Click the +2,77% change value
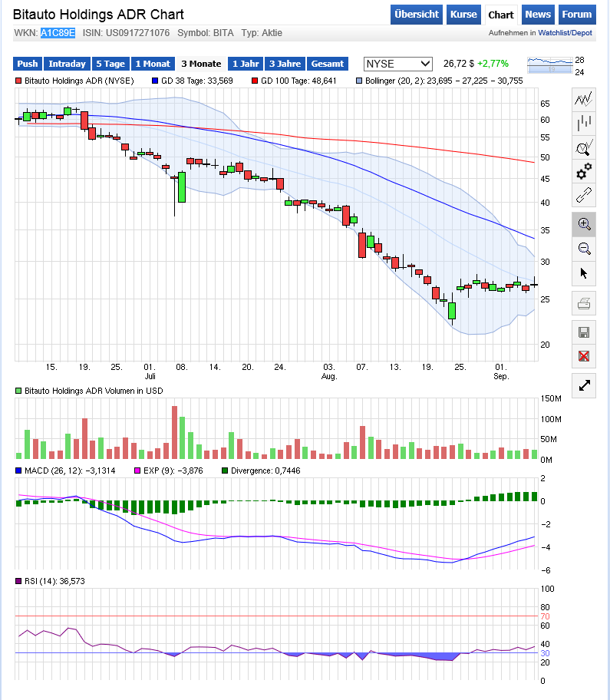 coord(493,64)
